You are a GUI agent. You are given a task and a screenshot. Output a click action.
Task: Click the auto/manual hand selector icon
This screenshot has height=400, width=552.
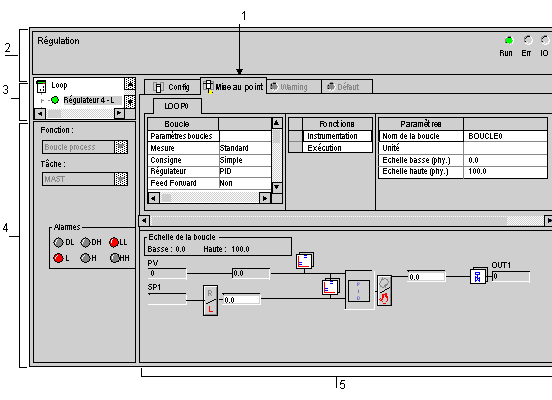(x=384, y=291)
